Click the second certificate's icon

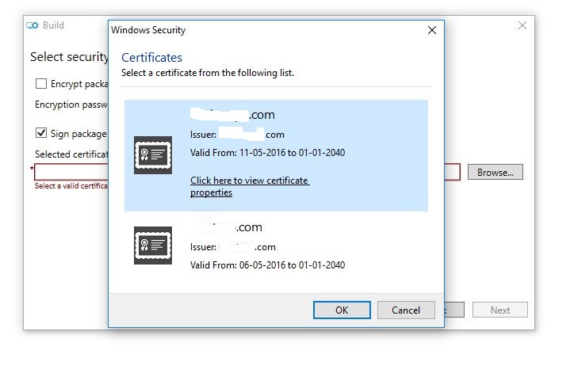click(x=153, y=245)
